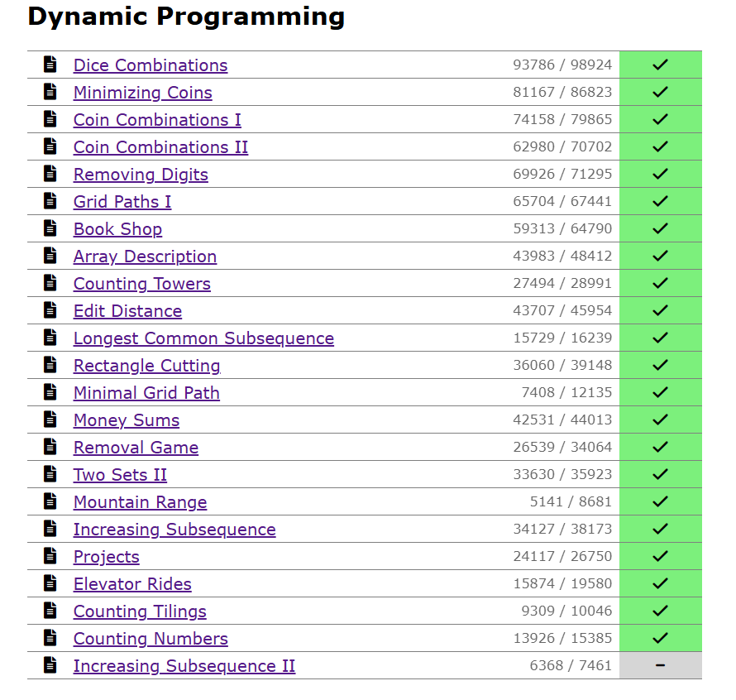Click the document icon beside Coin Combinations II

(50, 146)
